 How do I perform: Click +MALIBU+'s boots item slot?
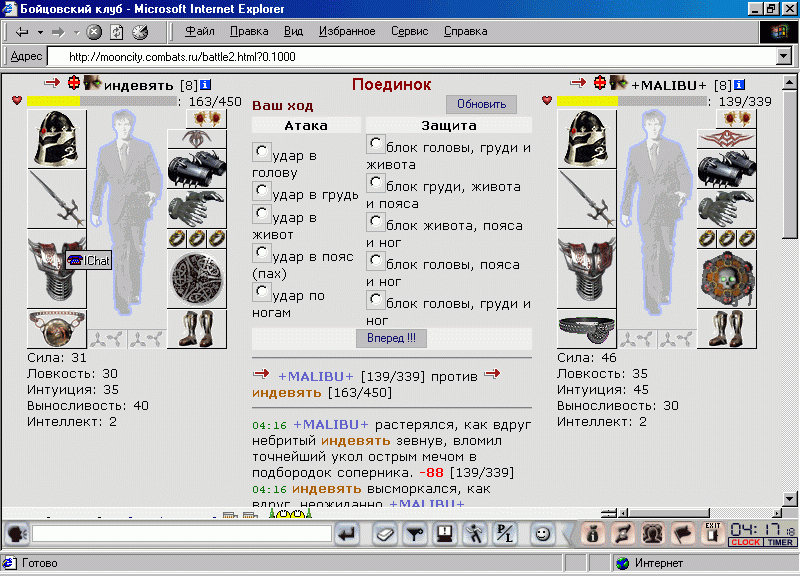pos(727,329)
